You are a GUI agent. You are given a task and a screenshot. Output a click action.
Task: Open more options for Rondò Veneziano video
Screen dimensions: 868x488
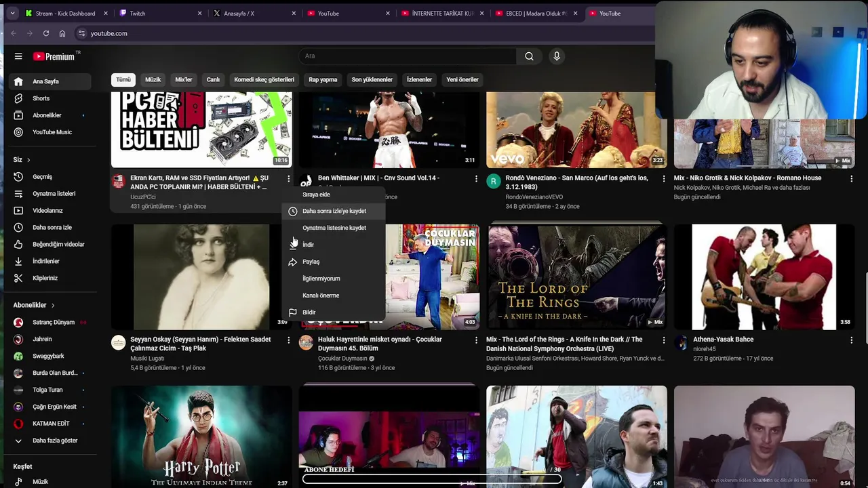point(664,179)
